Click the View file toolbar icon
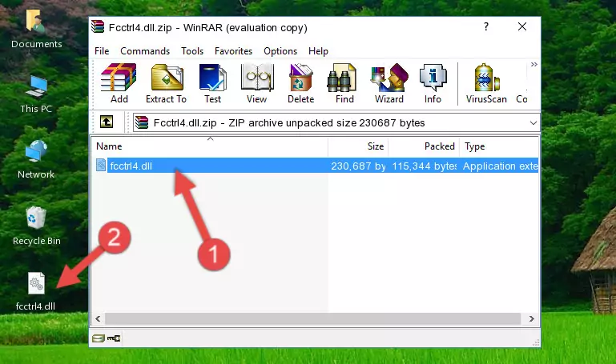 click(x=257, y=83)
